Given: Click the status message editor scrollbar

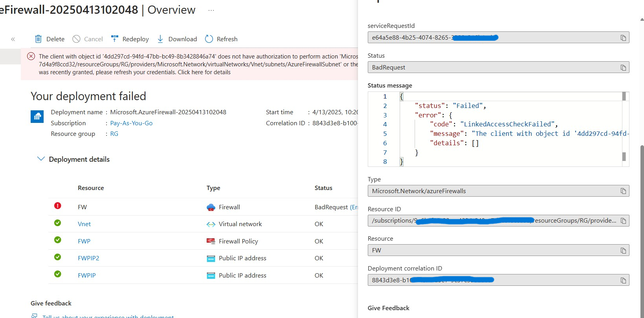Looking at the screenshot, I should click(624, 129).
